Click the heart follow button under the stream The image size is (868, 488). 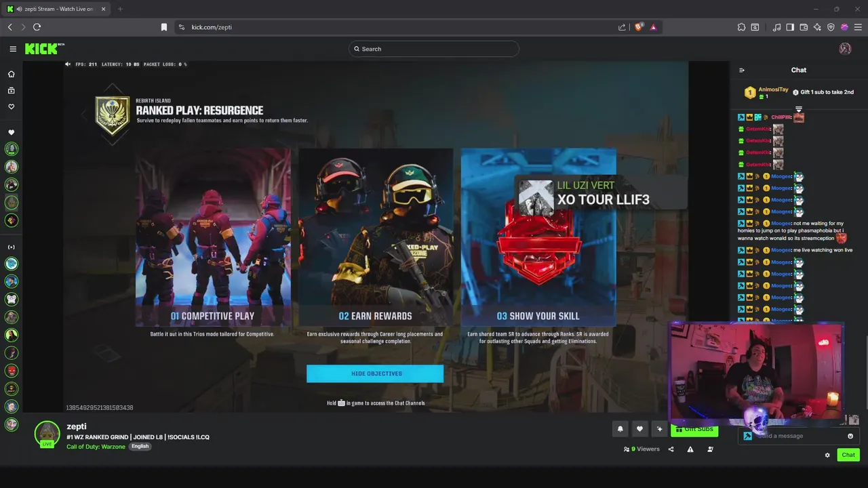tap(639, 428)
